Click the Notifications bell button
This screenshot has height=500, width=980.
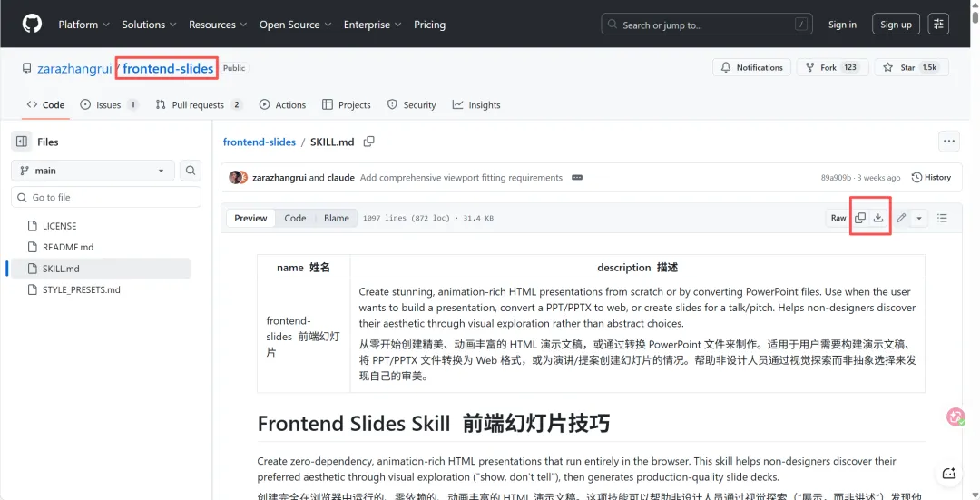click(752, 67)
